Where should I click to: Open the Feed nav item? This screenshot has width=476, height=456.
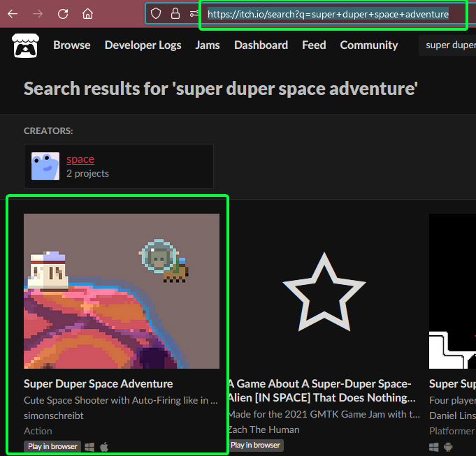click(x=314, y=45)
